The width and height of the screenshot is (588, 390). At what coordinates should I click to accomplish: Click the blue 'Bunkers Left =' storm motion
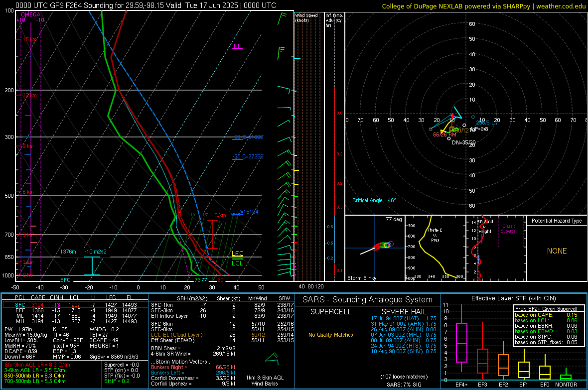pos(193,373)
